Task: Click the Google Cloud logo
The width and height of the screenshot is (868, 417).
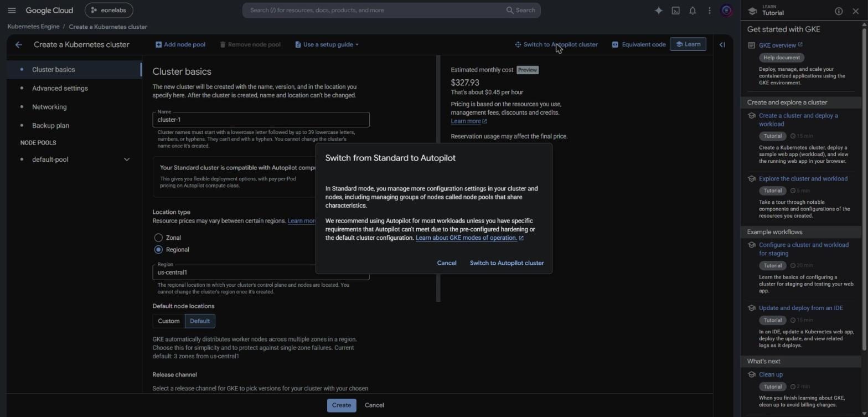Action: click(x=49, y=10)
